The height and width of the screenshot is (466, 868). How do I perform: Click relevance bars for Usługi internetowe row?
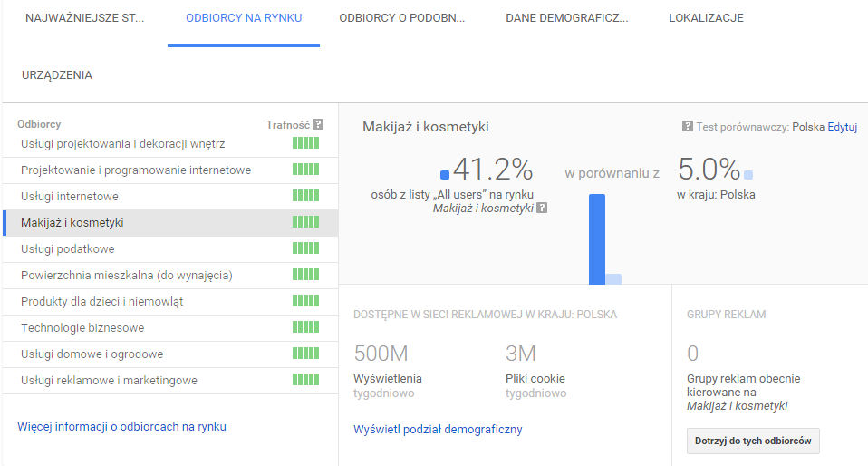[305, 196]
